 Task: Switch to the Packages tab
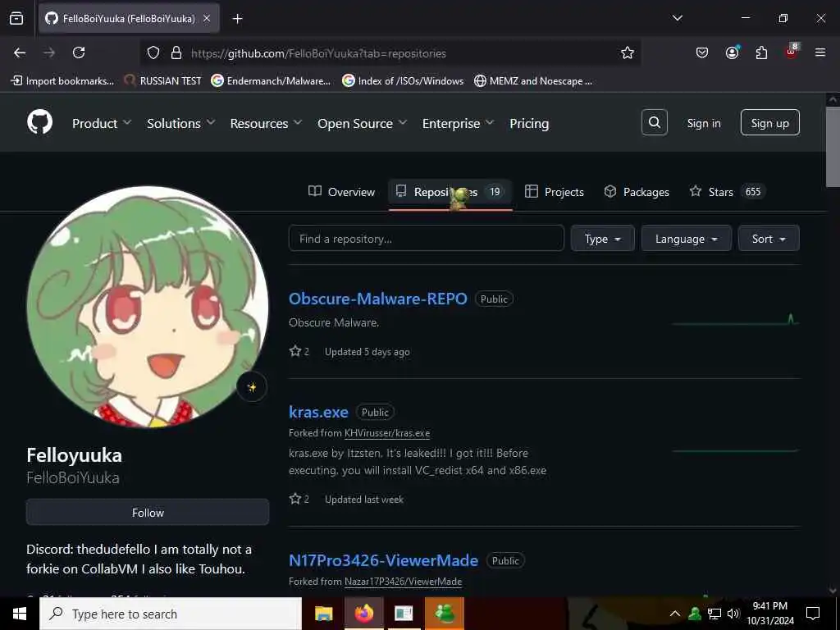(637, 192)
